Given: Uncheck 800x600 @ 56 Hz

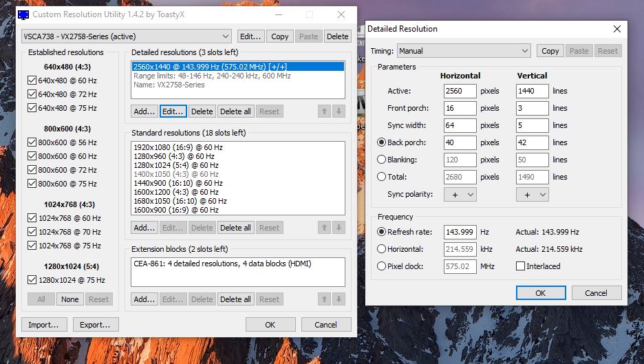Looking at the screenshot, I should click(32, 142).
